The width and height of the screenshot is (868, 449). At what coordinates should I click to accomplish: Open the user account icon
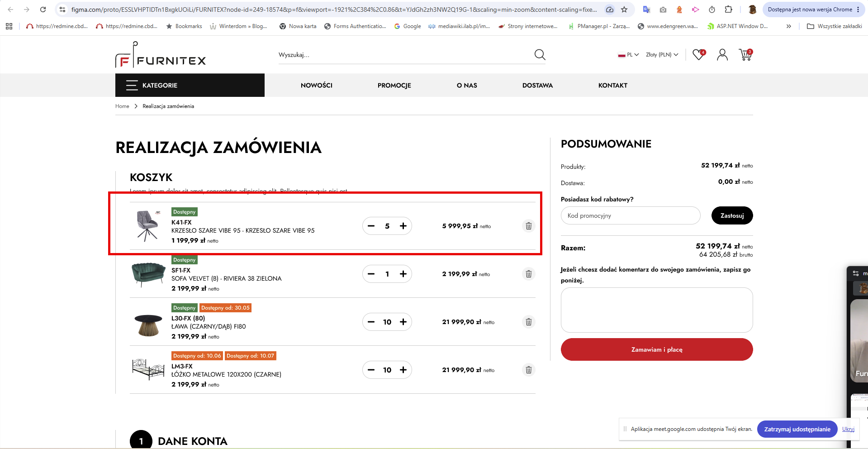point(722,55)
